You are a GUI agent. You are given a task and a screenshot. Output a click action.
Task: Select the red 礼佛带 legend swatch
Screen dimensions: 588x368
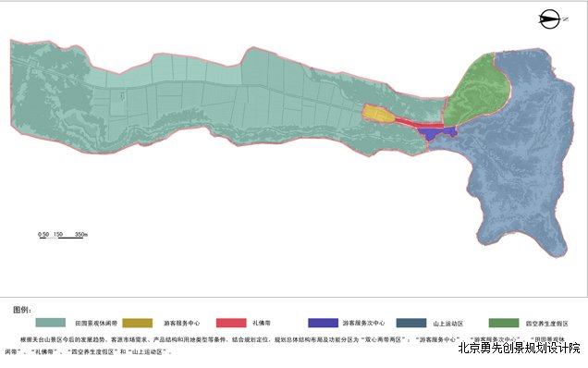tap(231, 323)
